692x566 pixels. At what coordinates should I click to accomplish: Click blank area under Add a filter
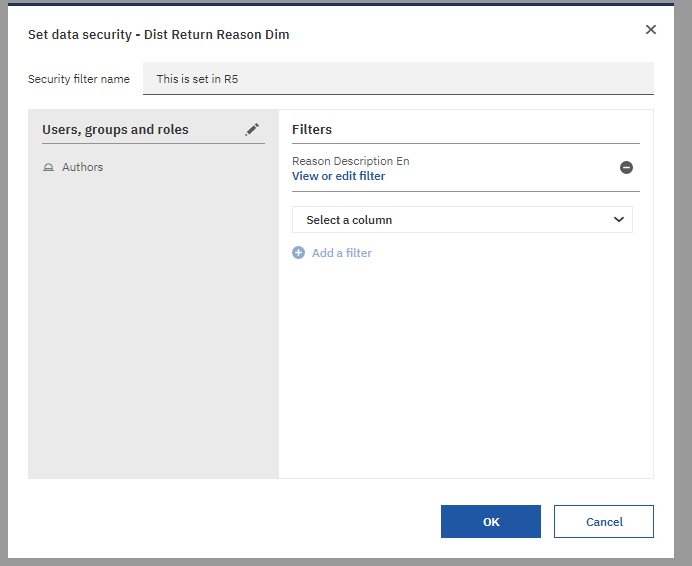pos(465,370)
